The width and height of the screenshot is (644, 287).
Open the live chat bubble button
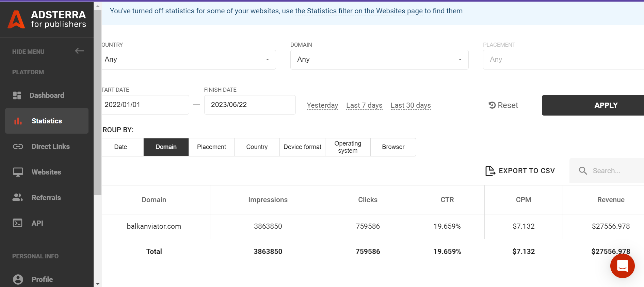pyautogui.click(x=622, y=266)
